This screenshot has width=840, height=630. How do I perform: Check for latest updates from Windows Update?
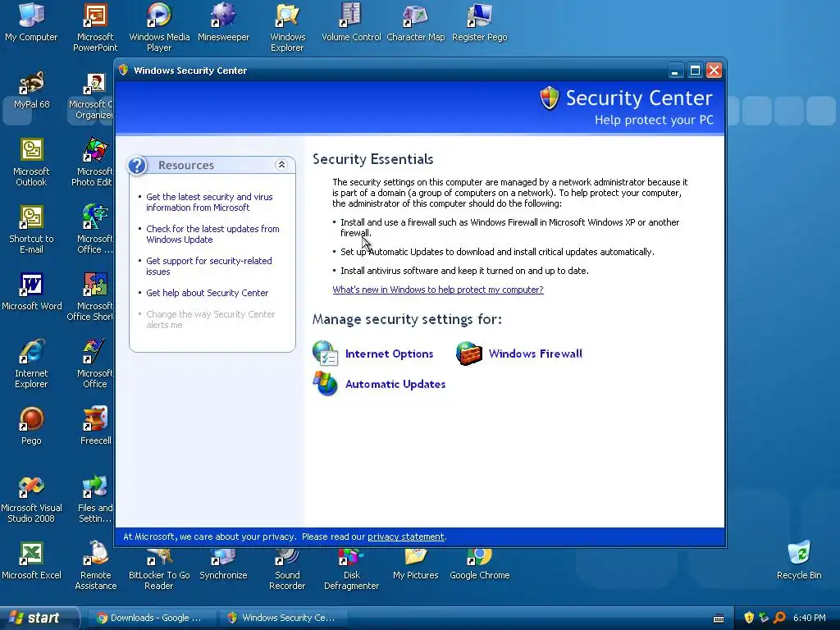point(212,234)
